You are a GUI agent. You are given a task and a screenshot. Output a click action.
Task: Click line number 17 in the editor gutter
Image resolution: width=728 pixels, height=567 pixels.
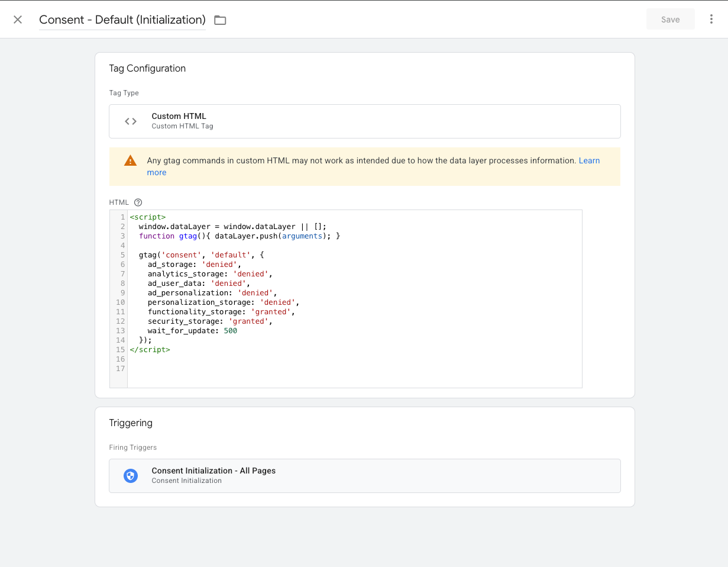point(121,369)
